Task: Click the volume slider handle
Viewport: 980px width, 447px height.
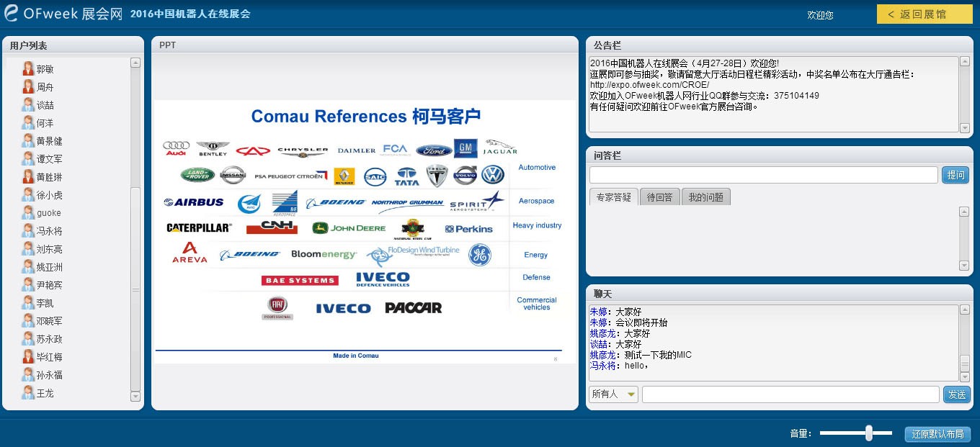Action: 869,433
